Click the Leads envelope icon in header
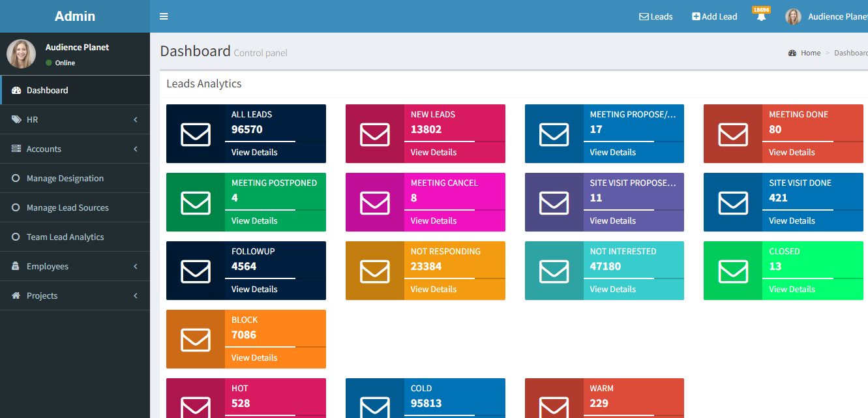 click(x=644, y=17)
